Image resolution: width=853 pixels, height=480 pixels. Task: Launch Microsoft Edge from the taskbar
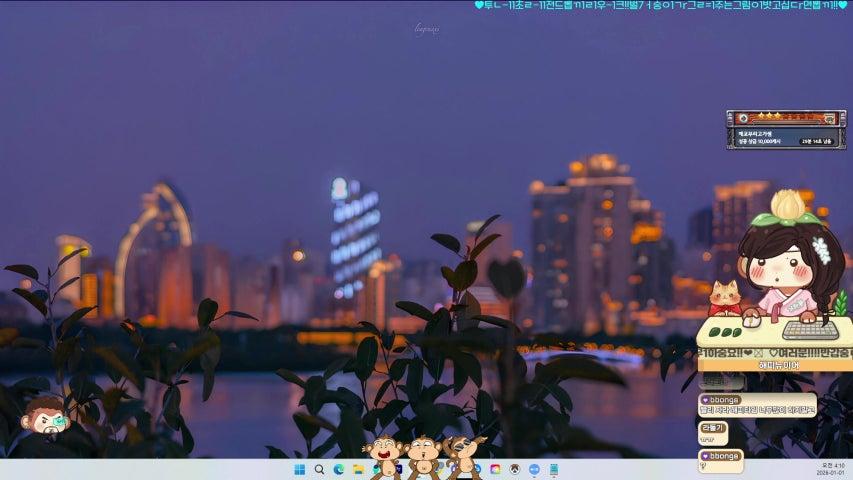tap(339, 470)
